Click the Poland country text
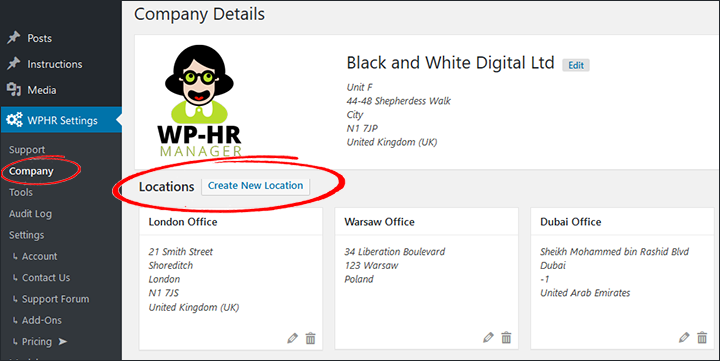 pos(359,279)
